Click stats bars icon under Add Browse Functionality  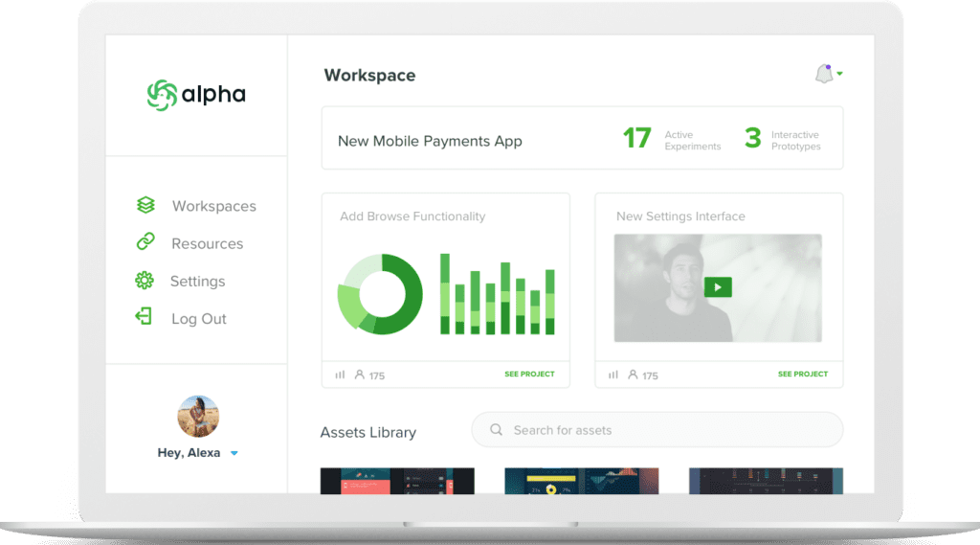click(x=340, y=375)
